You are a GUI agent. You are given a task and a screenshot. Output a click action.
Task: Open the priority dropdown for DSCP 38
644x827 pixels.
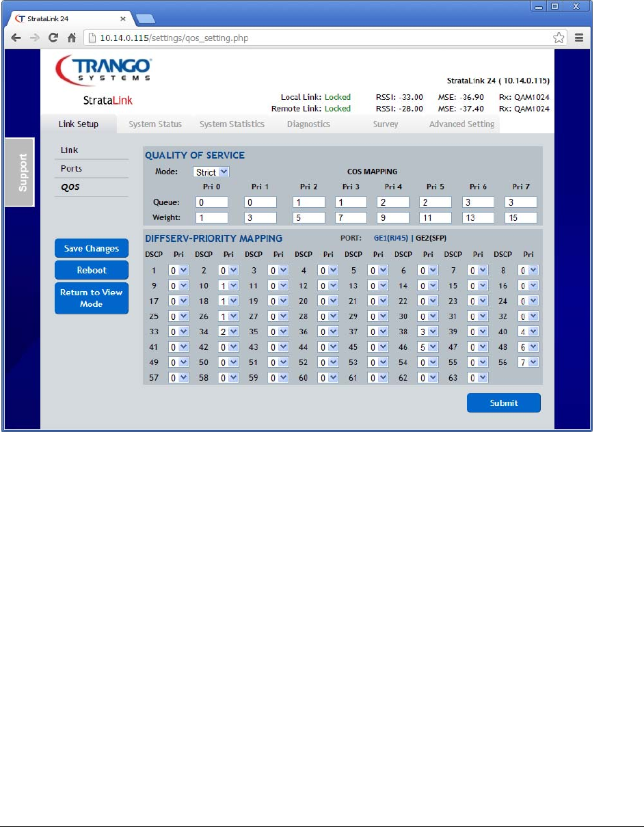tap(428, 331)
